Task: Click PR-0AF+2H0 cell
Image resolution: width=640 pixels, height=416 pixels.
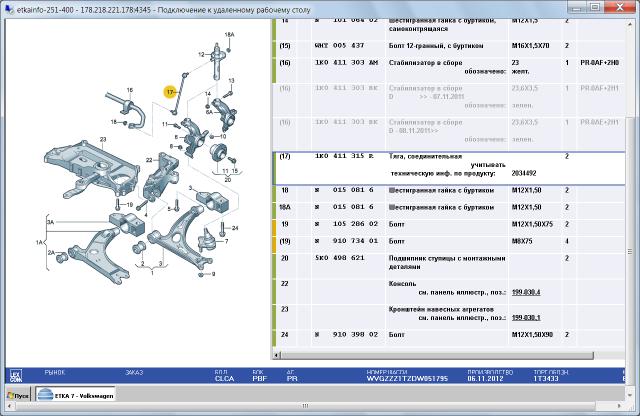Action: (x=600, y=62)
